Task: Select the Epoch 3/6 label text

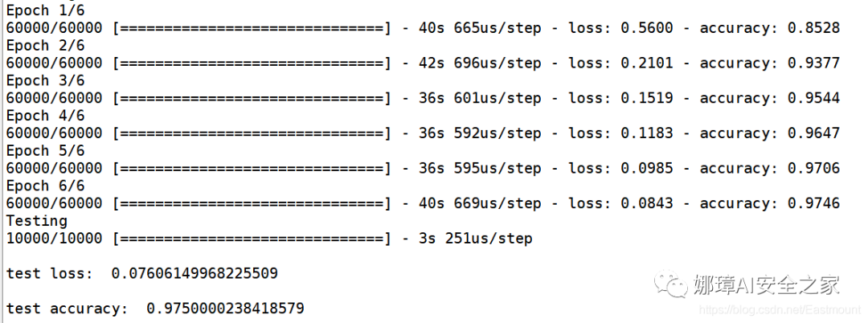Action: pos(45,80)
